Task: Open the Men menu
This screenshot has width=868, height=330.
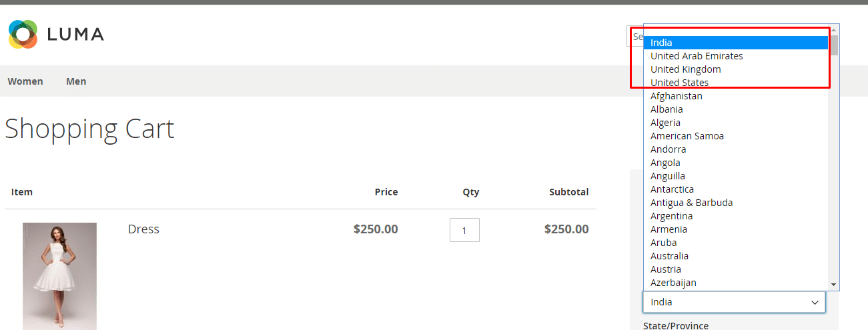Action: (x=76, y=81)
